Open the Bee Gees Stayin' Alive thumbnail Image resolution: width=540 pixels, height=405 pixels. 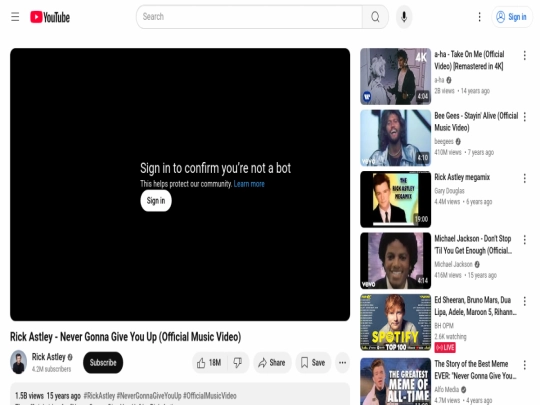pyautogui.click(x=395, y=138)
